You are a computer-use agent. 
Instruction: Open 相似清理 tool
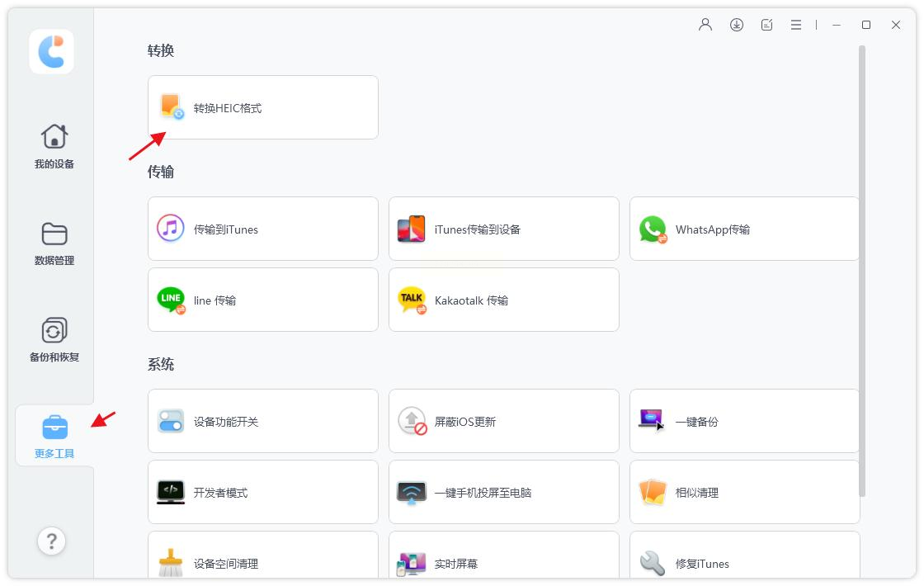[744, 492]
